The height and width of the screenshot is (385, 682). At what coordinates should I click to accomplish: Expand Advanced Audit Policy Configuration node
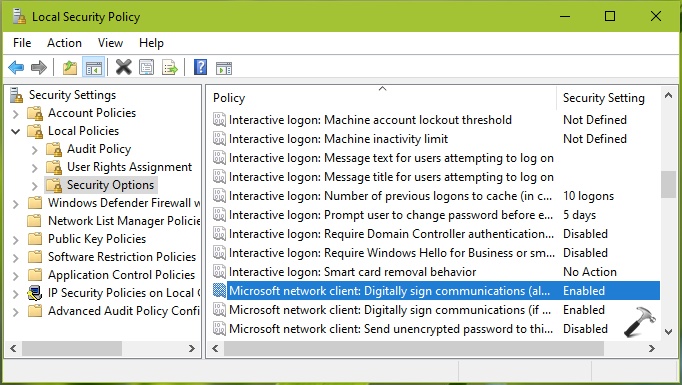[x=16, y=311]
